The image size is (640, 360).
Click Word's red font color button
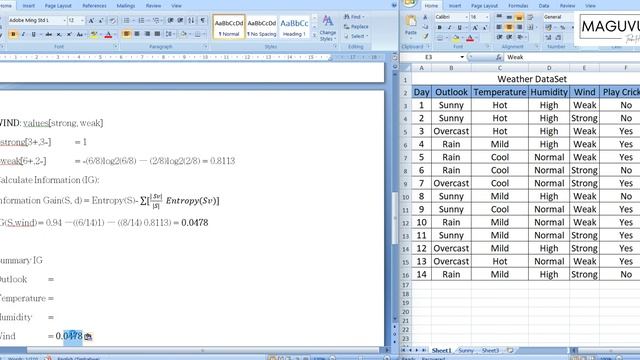(x=108, y=34)
